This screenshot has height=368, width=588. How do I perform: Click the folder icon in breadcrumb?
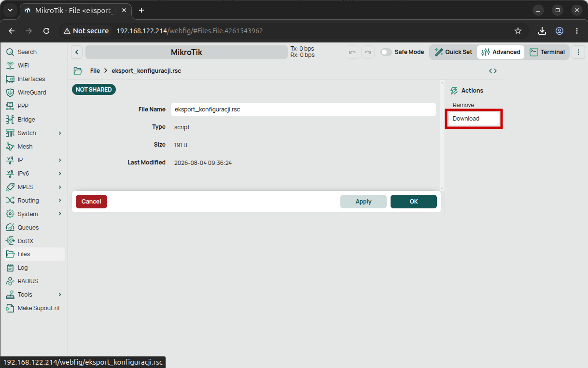coord(78,71)
